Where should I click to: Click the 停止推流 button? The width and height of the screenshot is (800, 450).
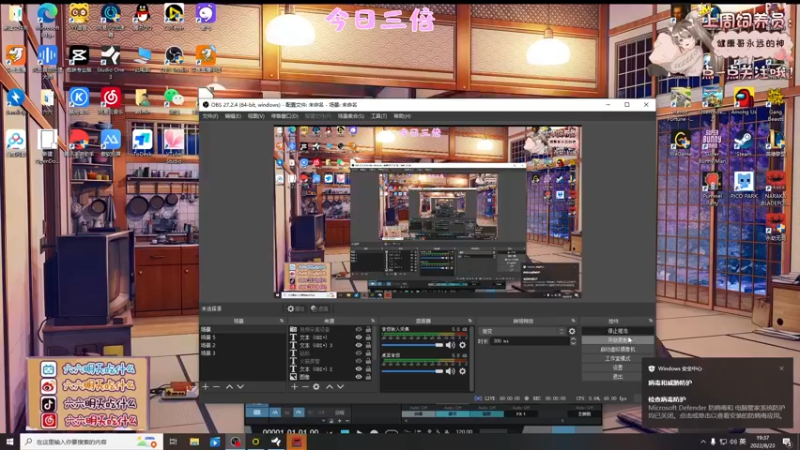pos(617,331)
